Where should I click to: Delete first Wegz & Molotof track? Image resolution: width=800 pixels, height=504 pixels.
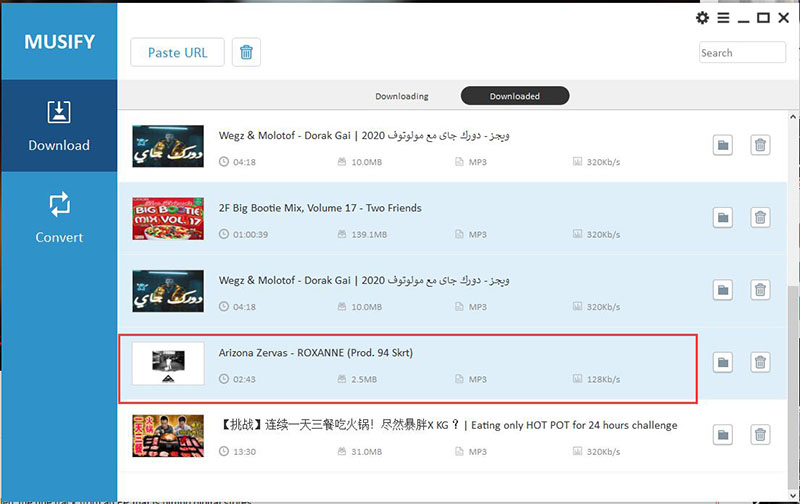click(760, 145)
